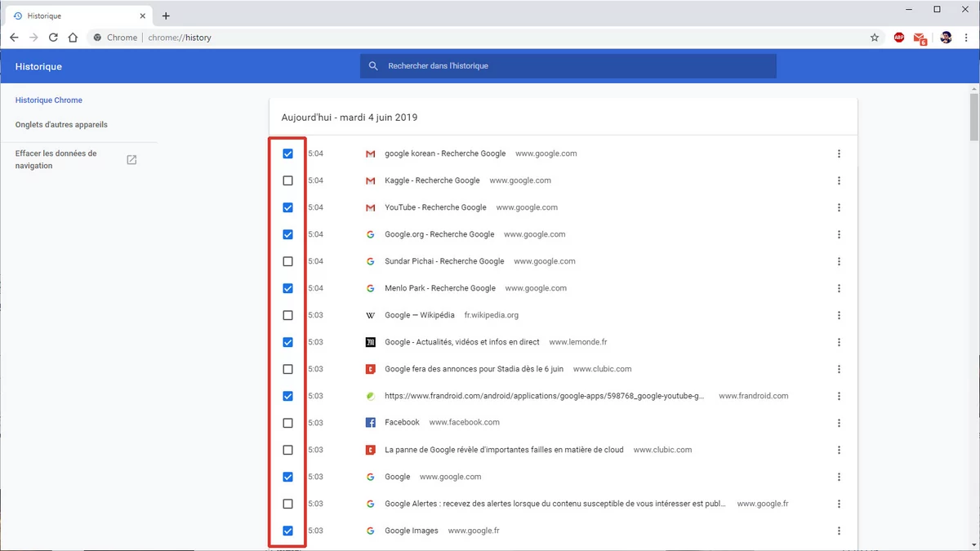Open the more-actions menu for Kaggle entry

[839, 180]
